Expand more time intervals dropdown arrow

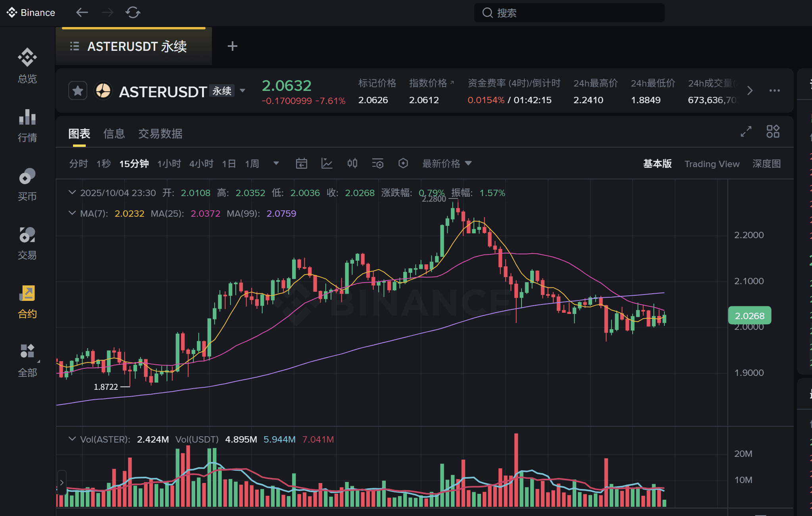click(276, 164)
